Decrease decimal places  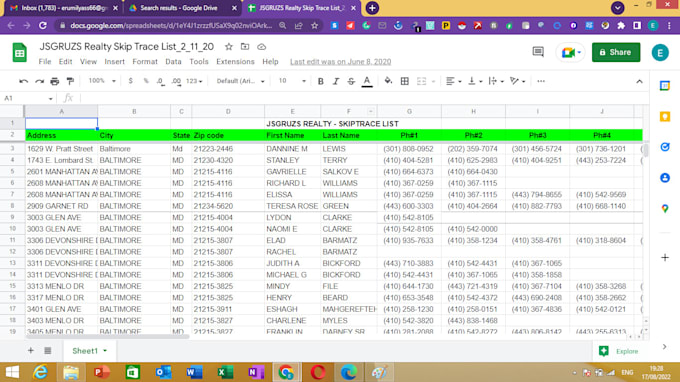[x=160, y=81]
